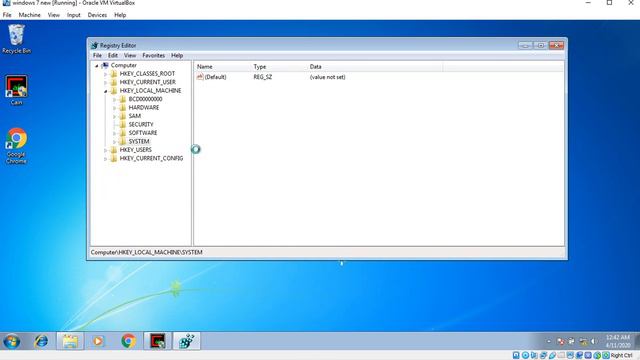This screenshot has width=640, height=360.
Task: Expand the SYSTEM subkey arrow
Action: 114,142
